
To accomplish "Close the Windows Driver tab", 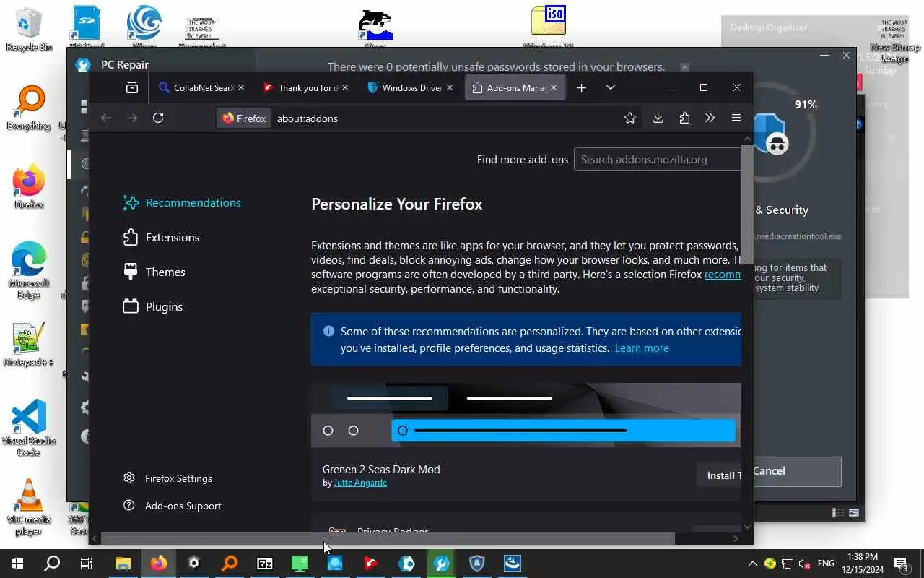I will (450, 88).
